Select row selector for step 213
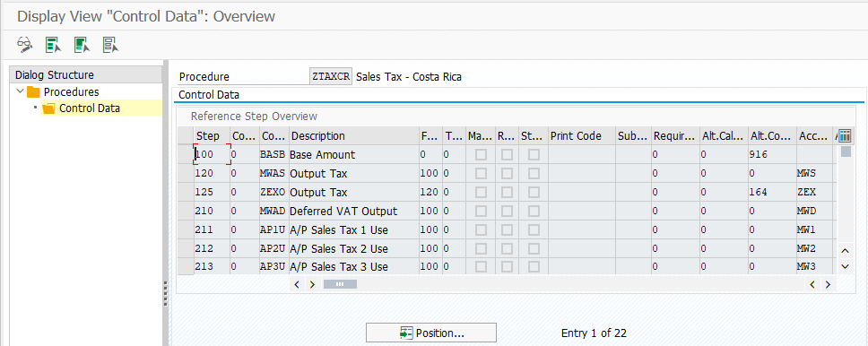 point(186,266)
